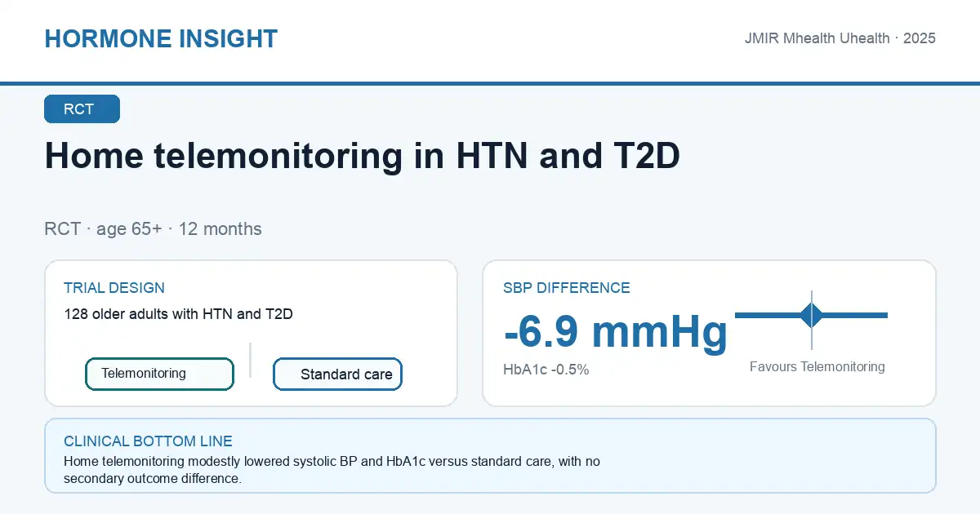Click the confidence interval horizontal bar
The height and width of the screenshot is (514, 980).
click(811, 315)
